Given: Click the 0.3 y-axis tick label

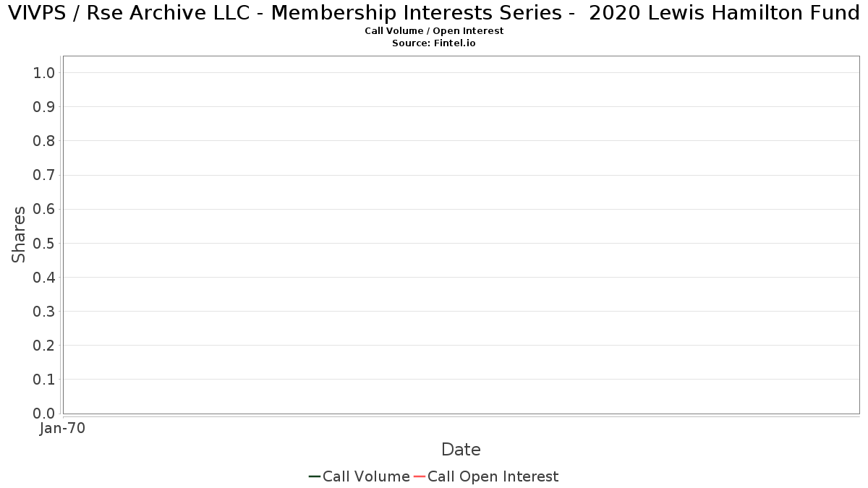Looking at the screenshot, I should (x=44, y=312).
